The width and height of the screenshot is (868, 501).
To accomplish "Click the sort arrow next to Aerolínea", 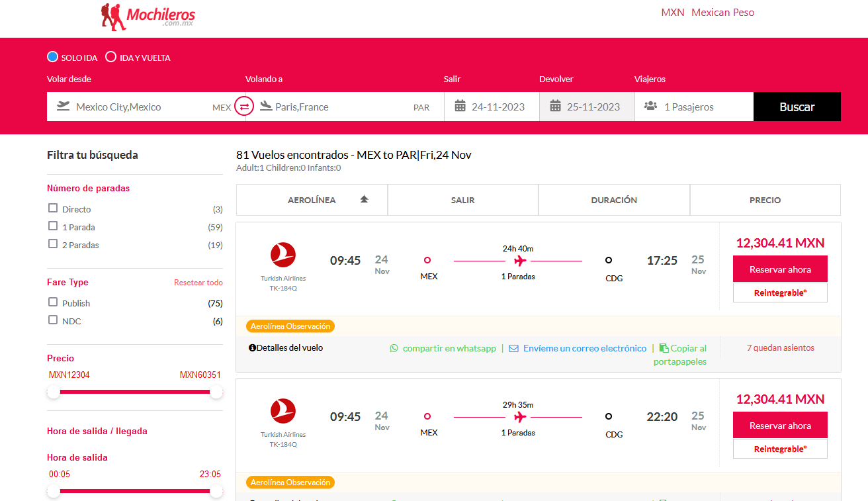I will tap(364, 199).
